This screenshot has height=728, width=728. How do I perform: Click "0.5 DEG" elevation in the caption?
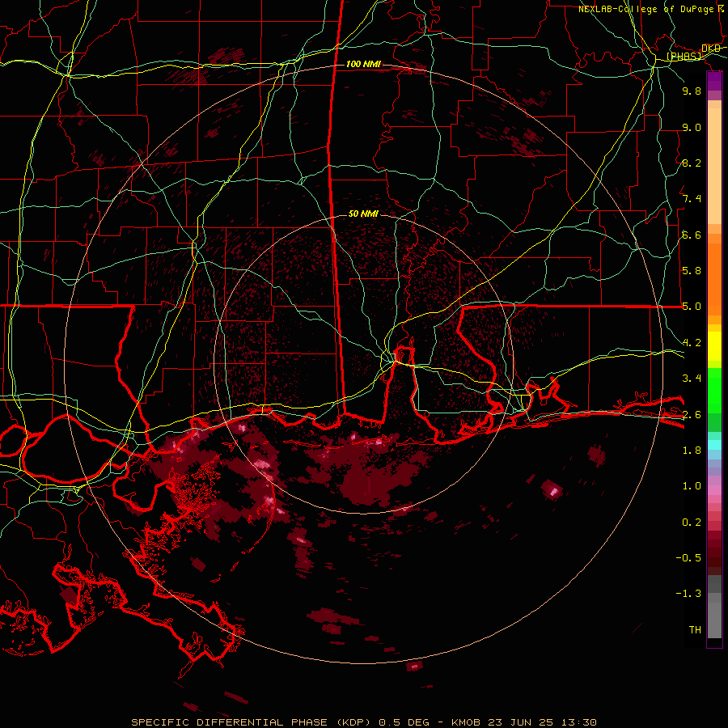pyautogui.click(x=405, y=722)
